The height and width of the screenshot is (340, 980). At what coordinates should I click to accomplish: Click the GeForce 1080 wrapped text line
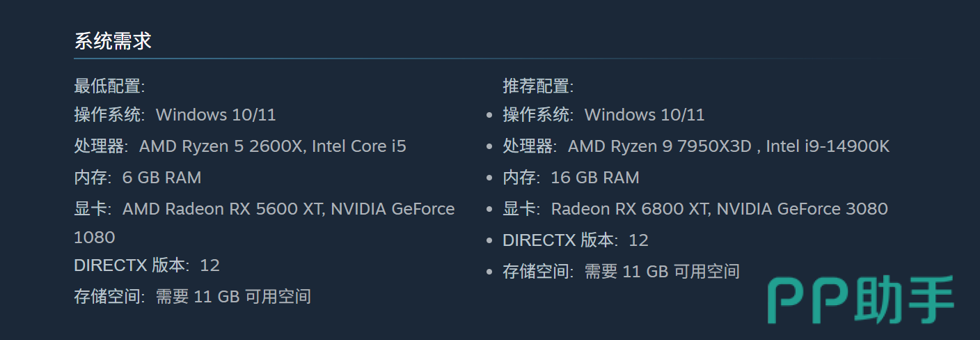tap(94, 238)
